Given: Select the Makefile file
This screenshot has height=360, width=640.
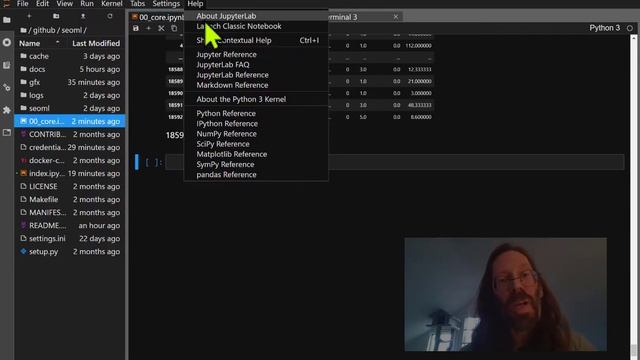Looking at the screenshot, I should tap(70, 200).
